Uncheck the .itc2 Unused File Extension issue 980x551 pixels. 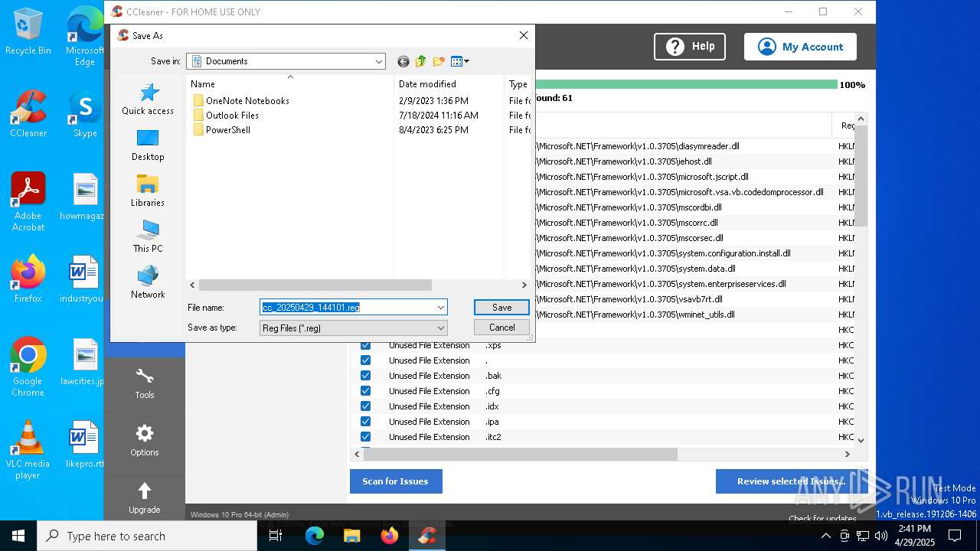pos(365,437)
